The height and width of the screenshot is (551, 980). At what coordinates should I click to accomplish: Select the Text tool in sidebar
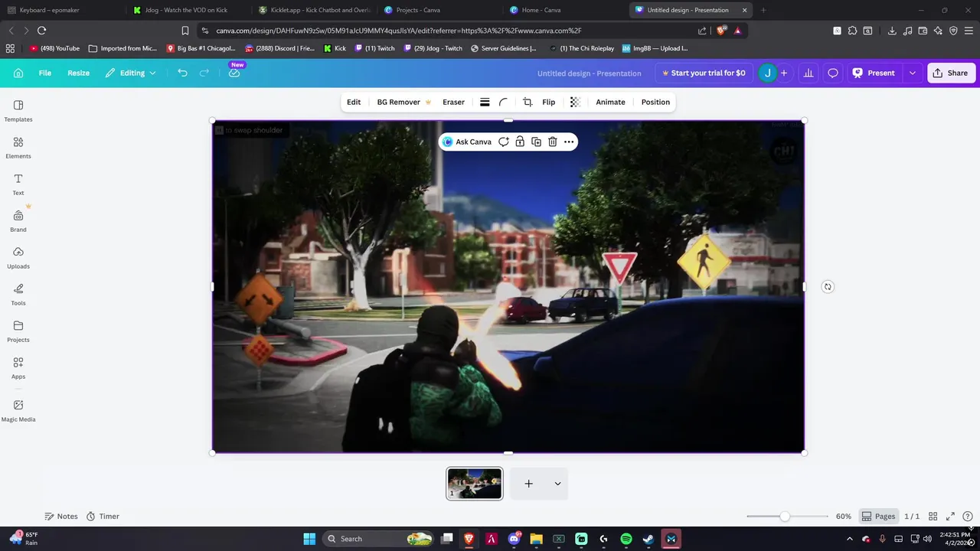coord(18,184)
